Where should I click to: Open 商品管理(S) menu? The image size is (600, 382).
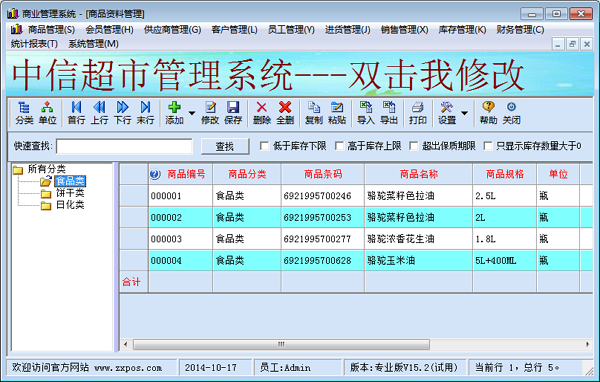(x=51, y=29)
